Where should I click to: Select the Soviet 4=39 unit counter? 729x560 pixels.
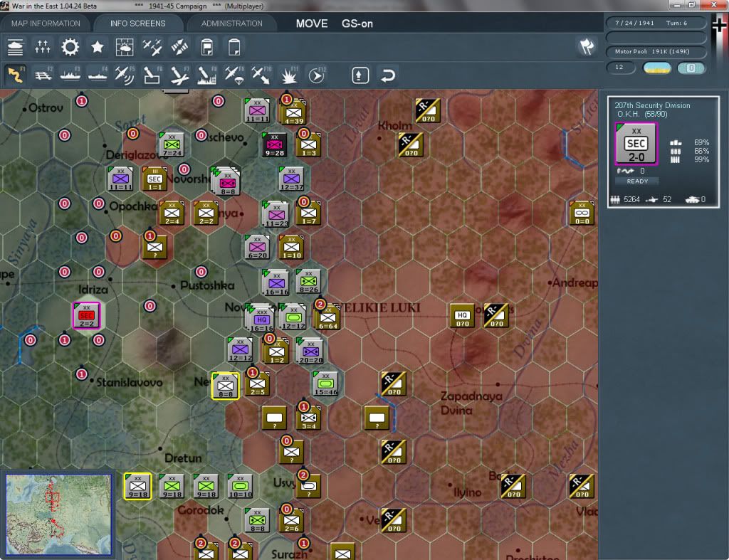(x=293, y=112)
